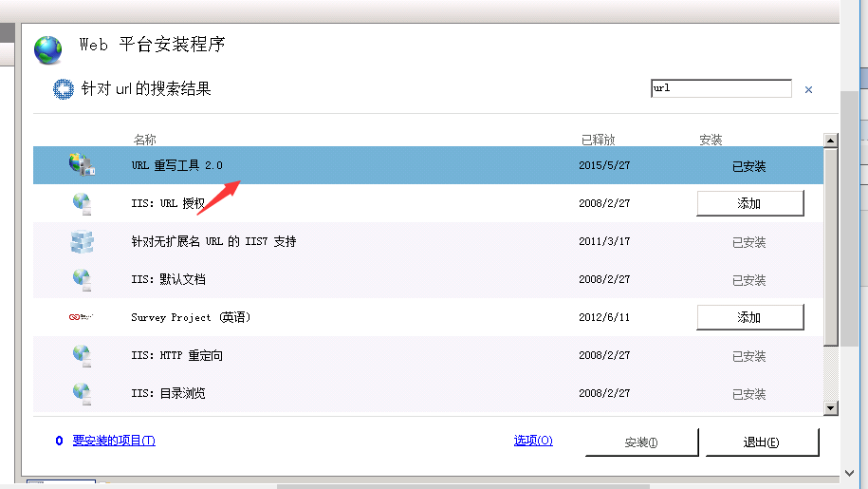Click the 2011/3/17 release date
868x489 pixels.
point(604,241)
